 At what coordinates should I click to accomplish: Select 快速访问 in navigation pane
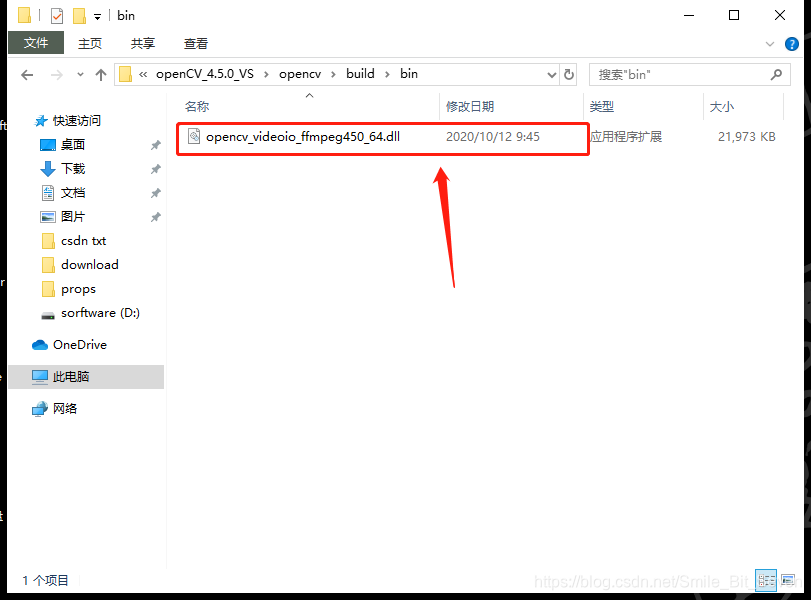[77, 121]
